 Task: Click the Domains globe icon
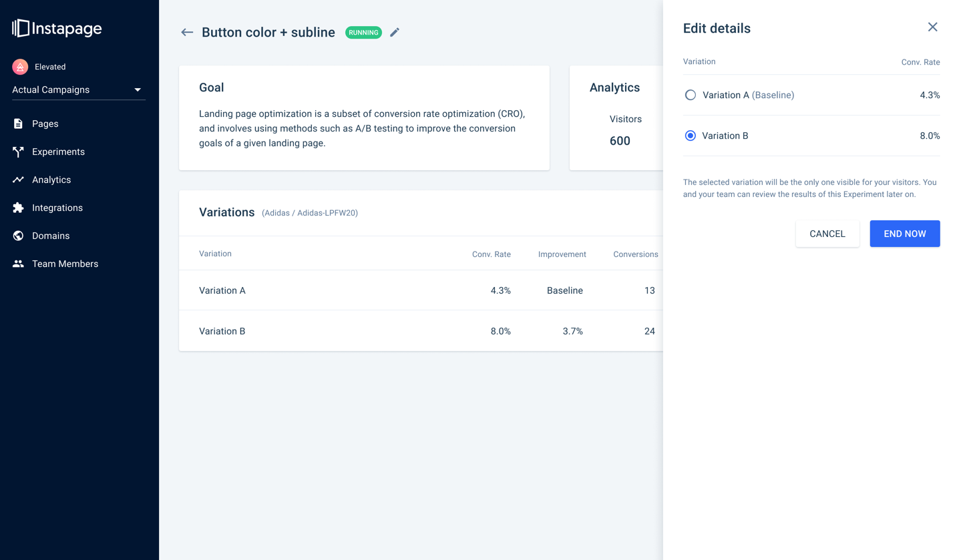point(18,236)
